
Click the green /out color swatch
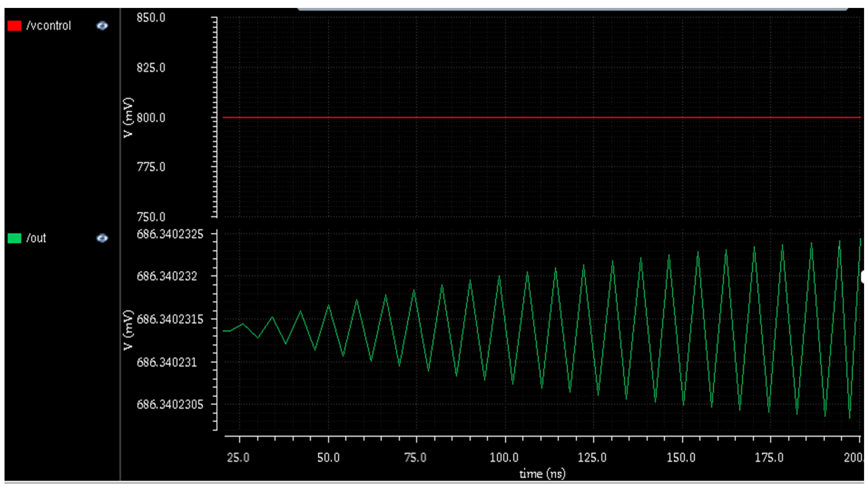click(x=15, y=238)
